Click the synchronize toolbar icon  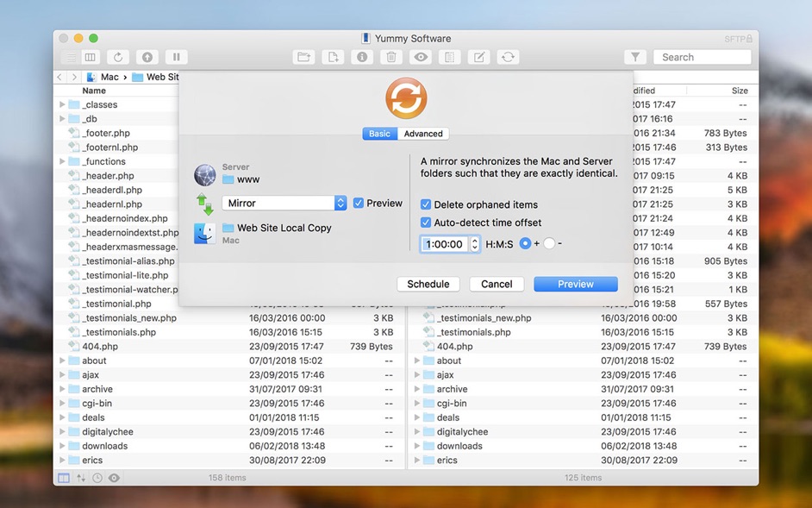tap(508, 57)
